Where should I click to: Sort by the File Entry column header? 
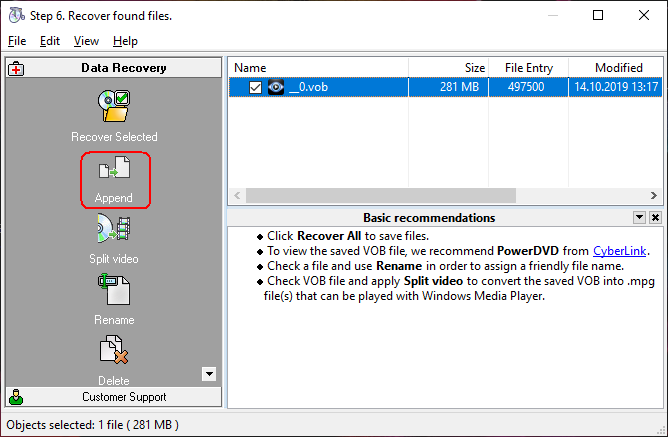click(529, 68)
